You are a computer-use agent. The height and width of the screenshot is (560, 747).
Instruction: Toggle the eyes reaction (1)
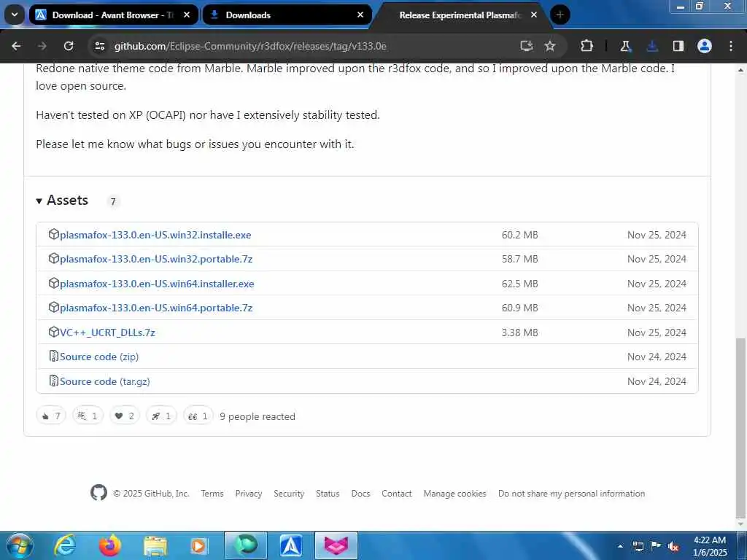tap(198, 416)
